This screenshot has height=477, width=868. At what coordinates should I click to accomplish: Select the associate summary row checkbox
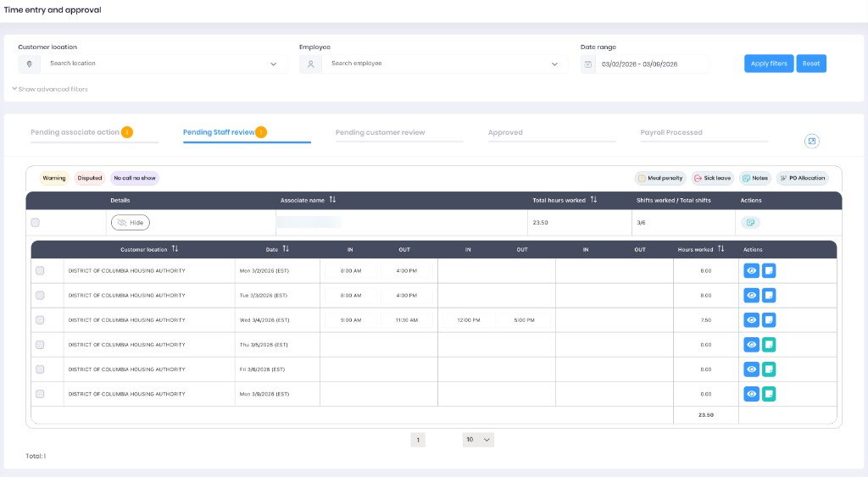point(36,223)
